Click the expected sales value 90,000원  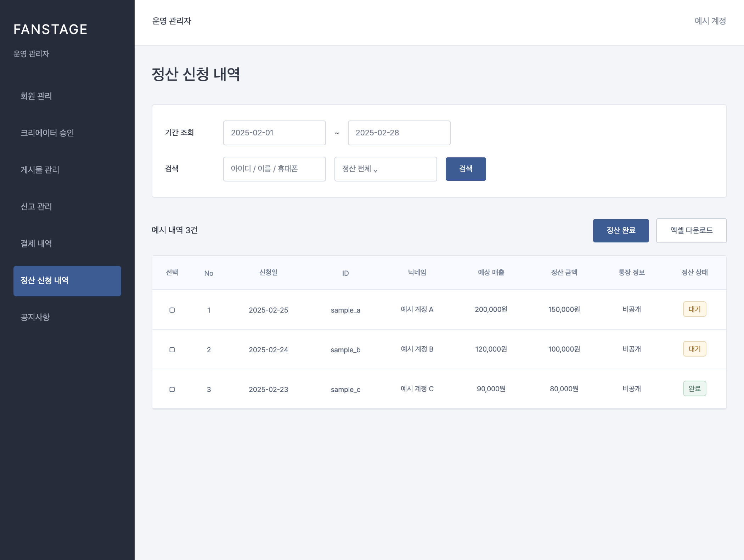491,389
